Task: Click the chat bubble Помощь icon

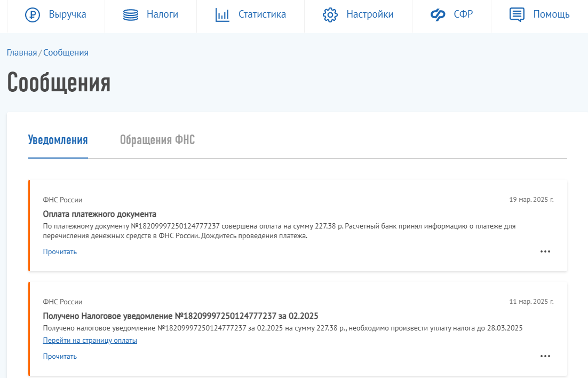Action: pos(517,15)
